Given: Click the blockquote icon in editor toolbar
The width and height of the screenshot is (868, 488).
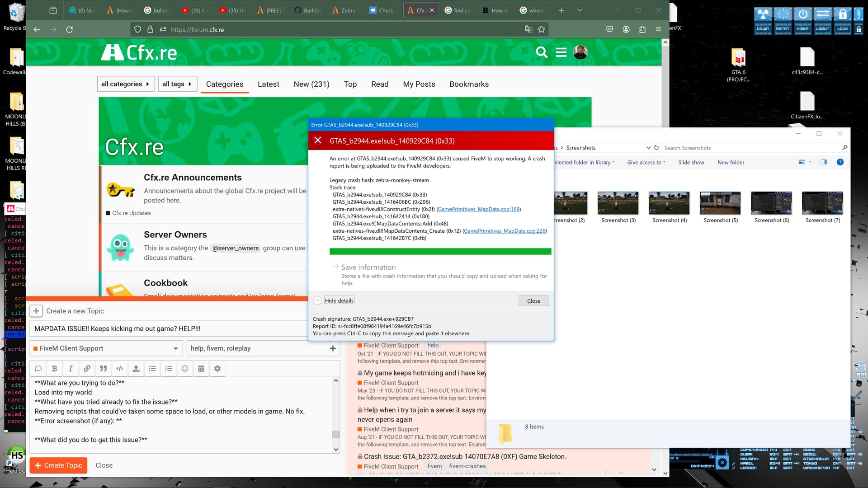Looking at the screenshot, I should pyautogui.click(x=103, y=369).
